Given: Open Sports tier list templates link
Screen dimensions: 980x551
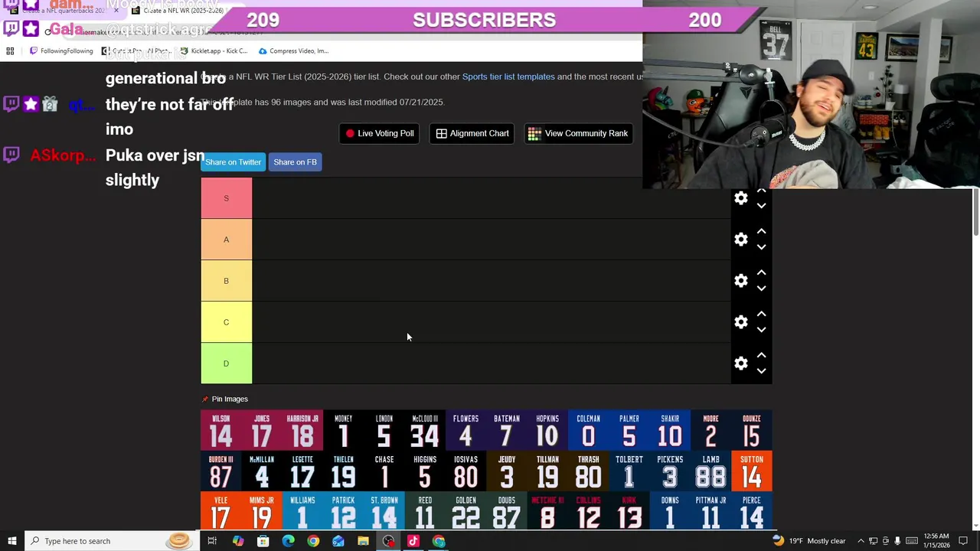Looking at the screenshot, I should (508, 77).
